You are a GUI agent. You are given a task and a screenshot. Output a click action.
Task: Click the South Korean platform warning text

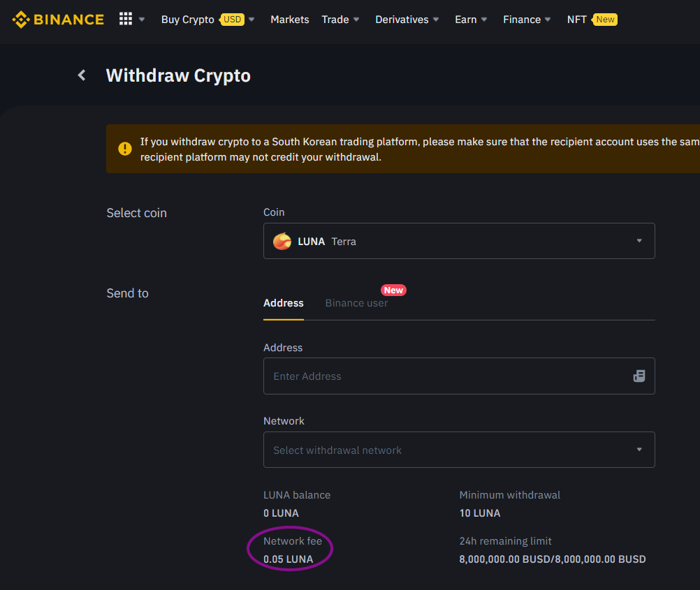pyautogui.click(x=420, y=149)
